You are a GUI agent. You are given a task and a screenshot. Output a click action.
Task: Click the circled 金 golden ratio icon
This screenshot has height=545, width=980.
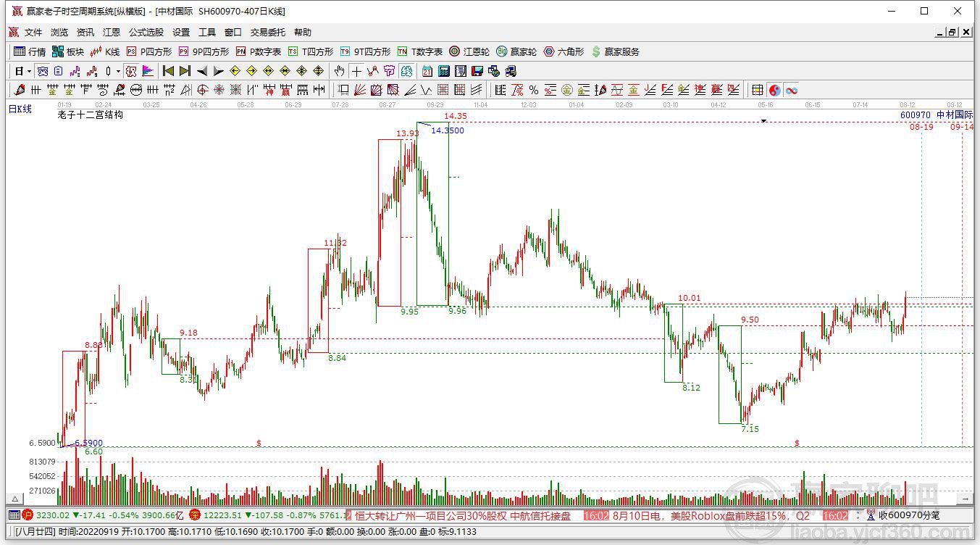567,90
